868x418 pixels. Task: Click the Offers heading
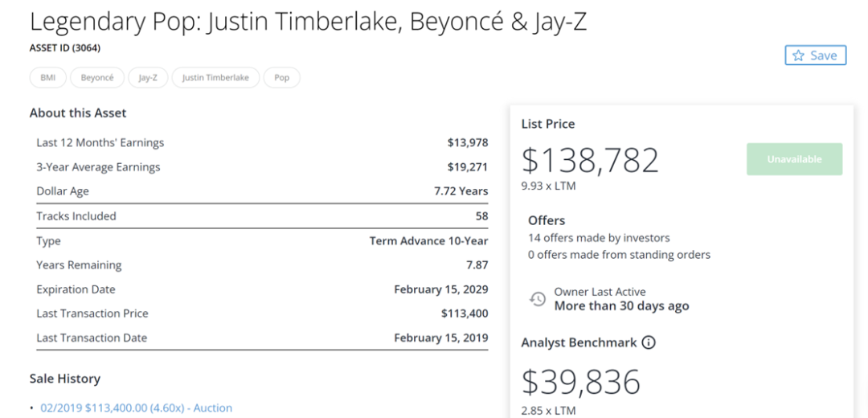547,220
